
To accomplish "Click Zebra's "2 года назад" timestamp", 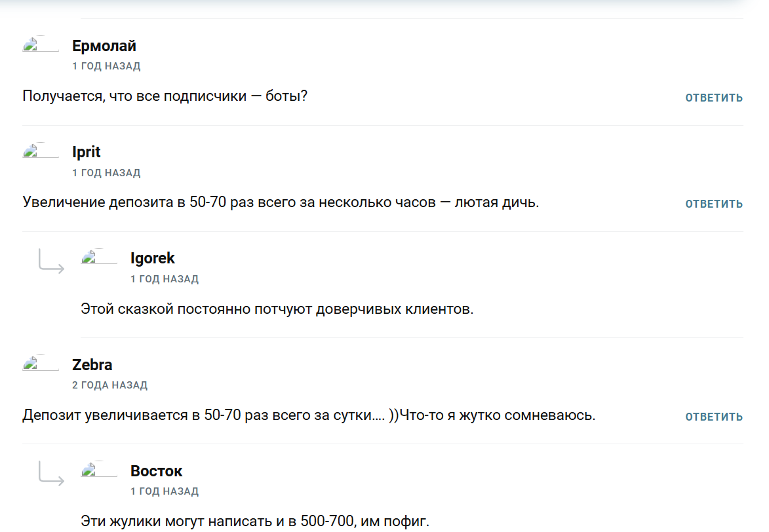I will click(x=109, y=385).
